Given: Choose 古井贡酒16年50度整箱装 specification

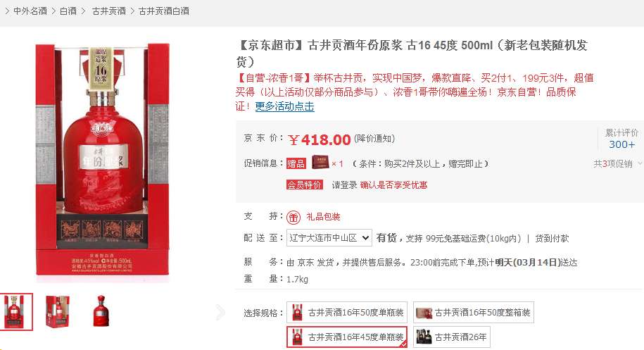Looking at the screenshot, I should click(474, 313).
